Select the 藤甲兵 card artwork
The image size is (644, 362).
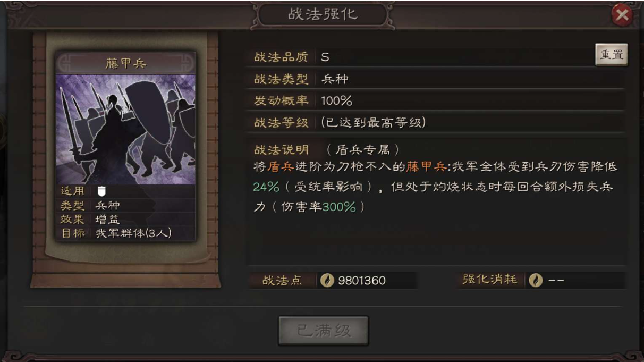(x=126, y=129)
